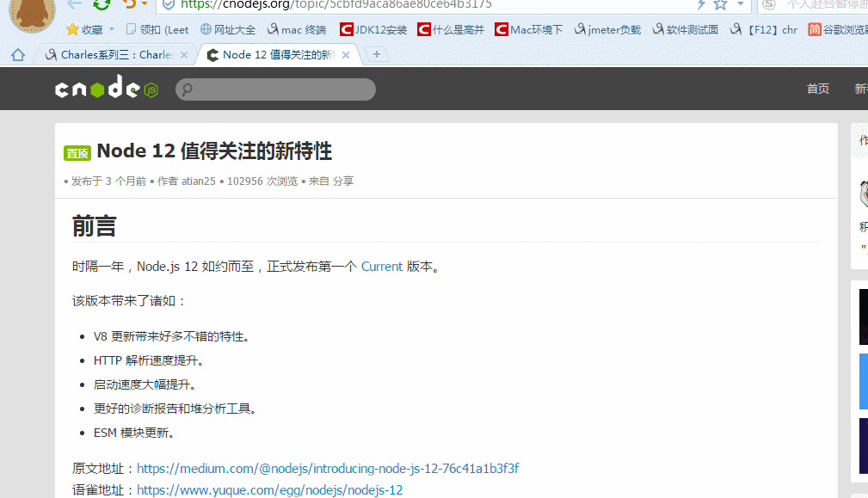This screenshot has height=498, width=868.
Task: Click bullet ESM 模块更新
Action: 134,433
